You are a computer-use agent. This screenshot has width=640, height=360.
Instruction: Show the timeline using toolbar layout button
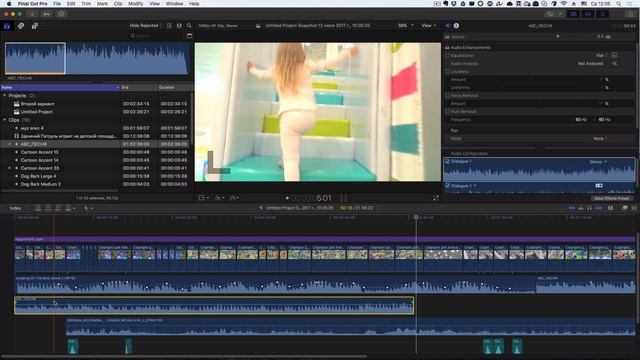coord(588,14)
